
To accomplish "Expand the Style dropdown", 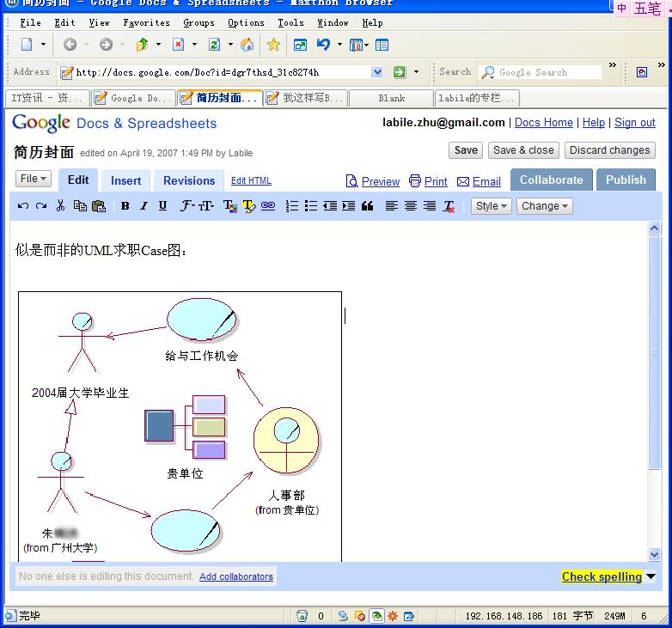I will pos(492,206).
